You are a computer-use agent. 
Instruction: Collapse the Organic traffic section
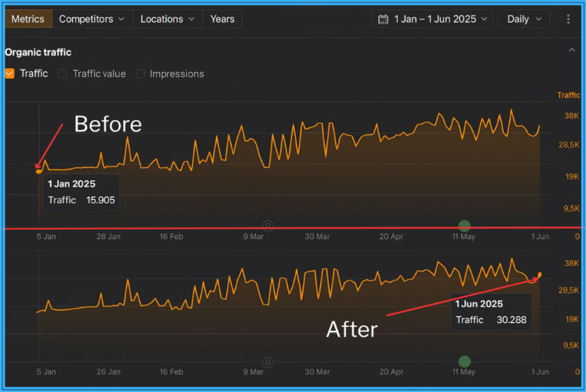pos(572,50)
